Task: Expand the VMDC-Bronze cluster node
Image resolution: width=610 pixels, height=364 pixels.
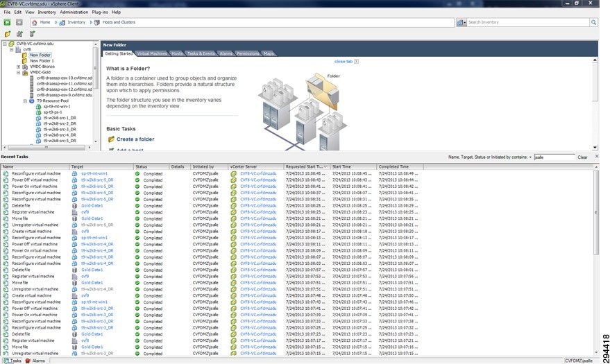Action: (18, 67)
